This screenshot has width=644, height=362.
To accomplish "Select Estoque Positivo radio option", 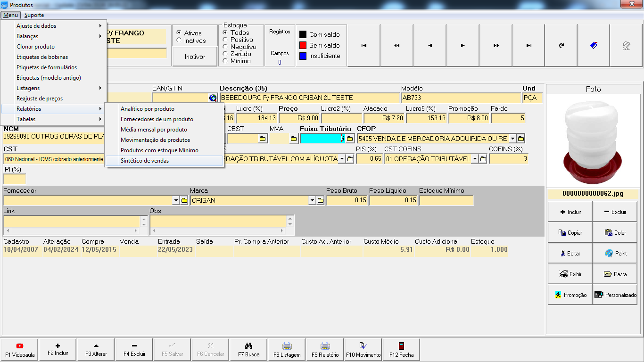I will (225, 40).
